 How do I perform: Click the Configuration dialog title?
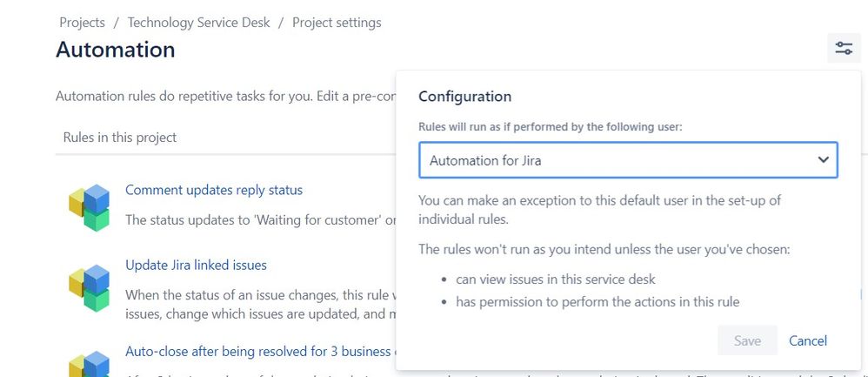tap(465, 97)
